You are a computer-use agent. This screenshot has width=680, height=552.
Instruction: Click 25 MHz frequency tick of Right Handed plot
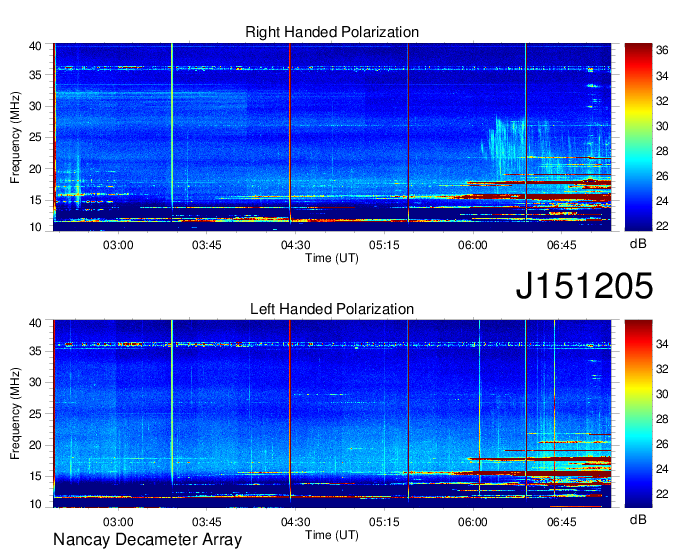pos(35,137)
